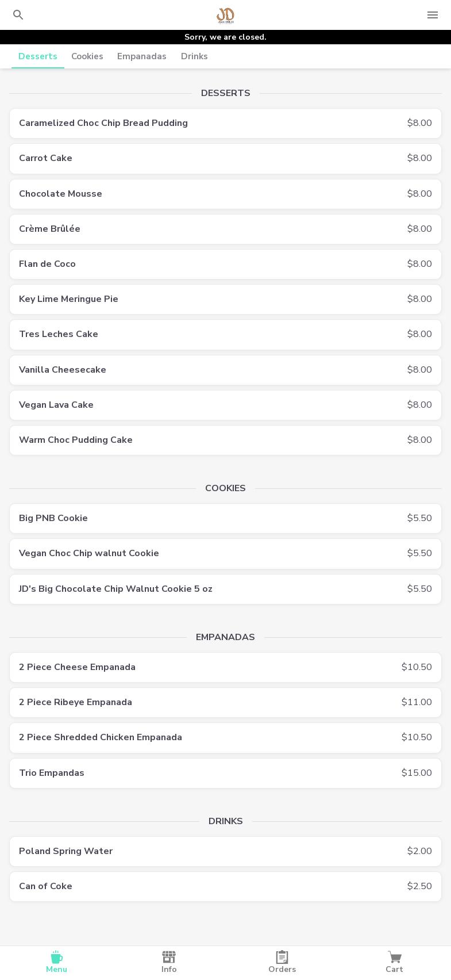Click the search magnifier icon
This screenshot has width=451, height=980.
[x=18, y=15]
